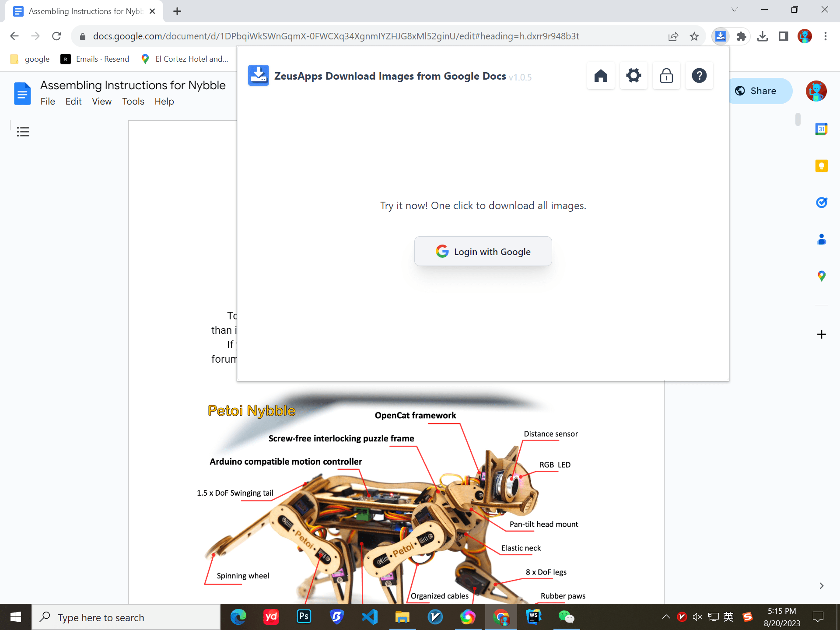Click the Chrome profile avatar
840x630 pixels.
805,36
